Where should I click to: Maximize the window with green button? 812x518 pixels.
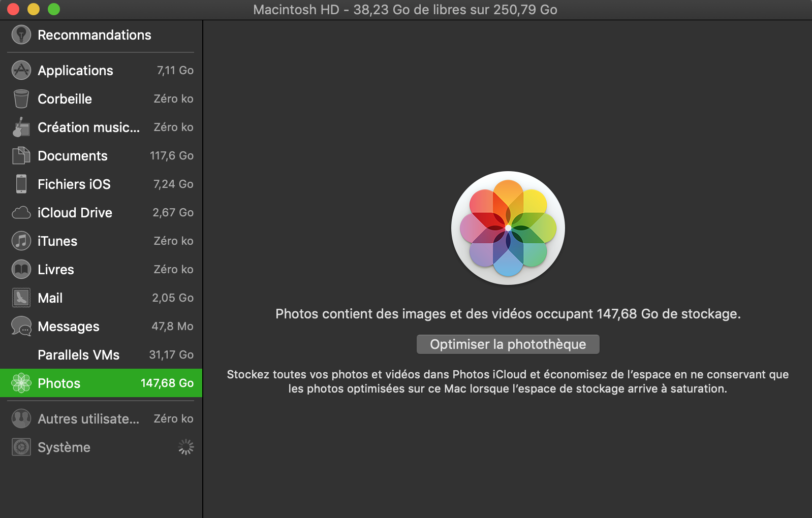pos(54,9)
